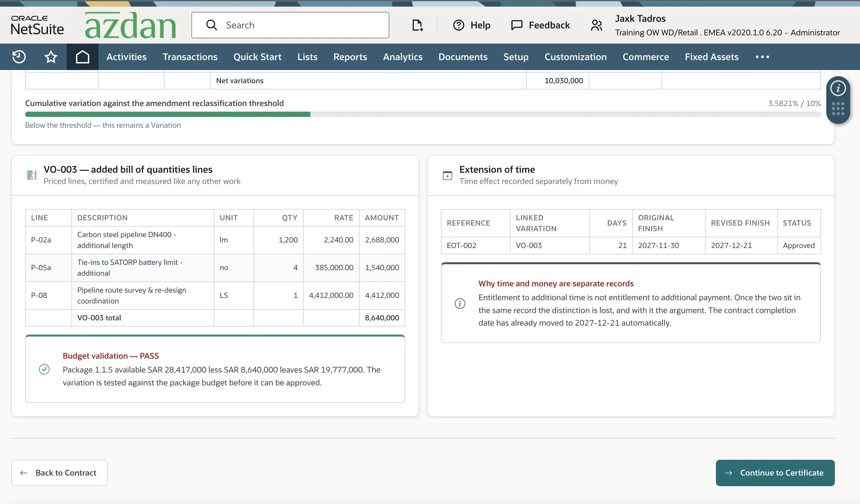Click the 1,540,000 amount cell
This screenshot has width=860, height=504.
coord(381,268)
